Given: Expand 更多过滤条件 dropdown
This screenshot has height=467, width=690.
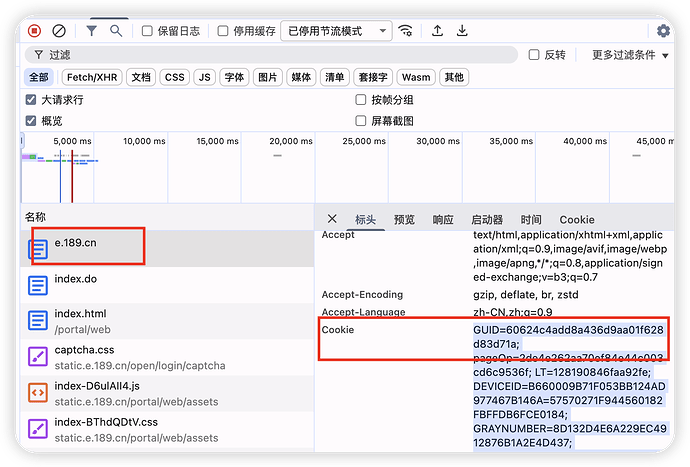Looking at the screenshot, I should 630,55.
